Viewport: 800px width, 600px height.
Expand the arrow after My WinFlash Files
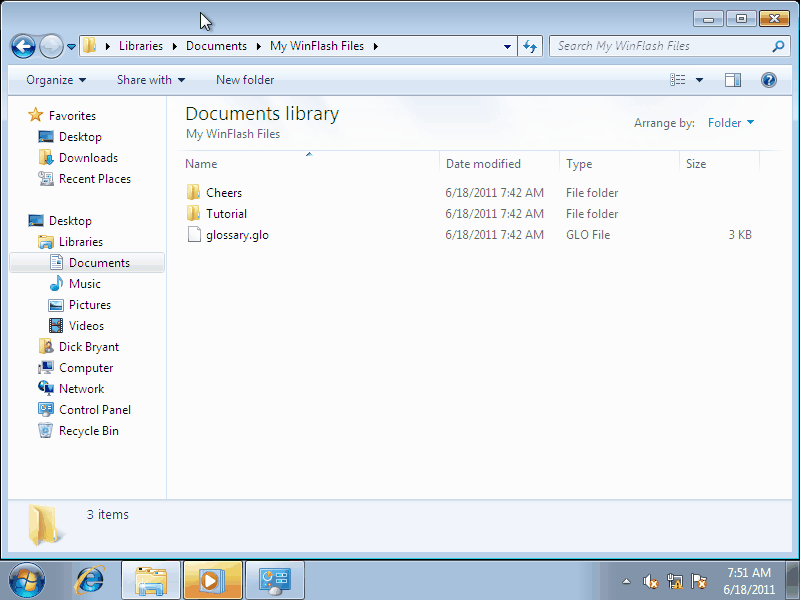coord(376,46)
